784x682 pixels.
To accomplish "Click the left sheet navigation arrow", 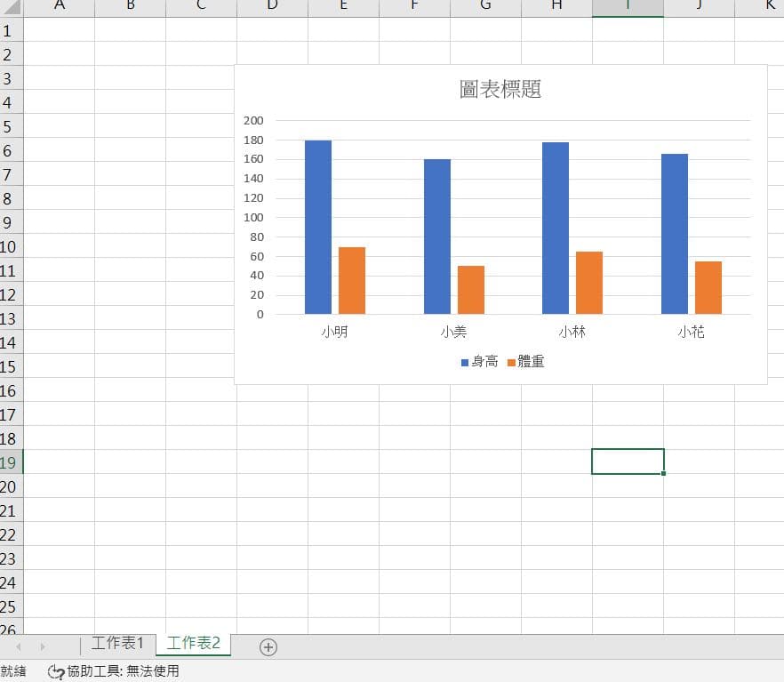I will tap(20, 647).
